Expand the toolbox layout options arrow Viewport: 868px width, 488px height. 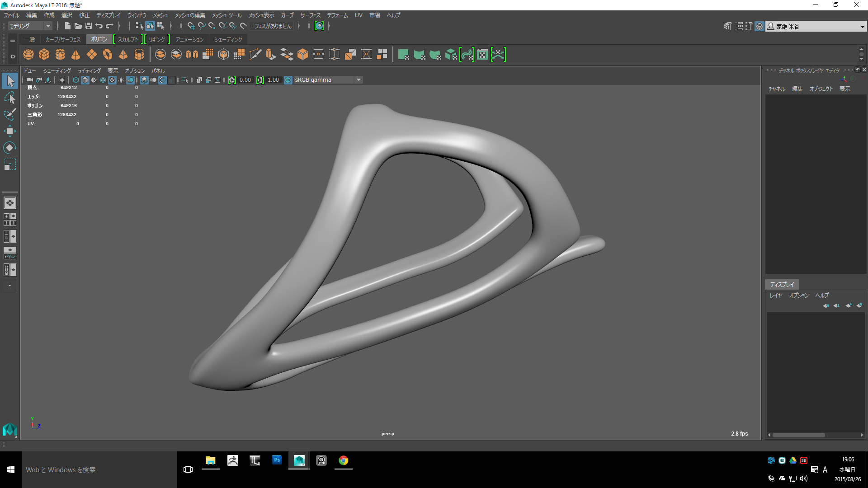[x=10, y=286]
